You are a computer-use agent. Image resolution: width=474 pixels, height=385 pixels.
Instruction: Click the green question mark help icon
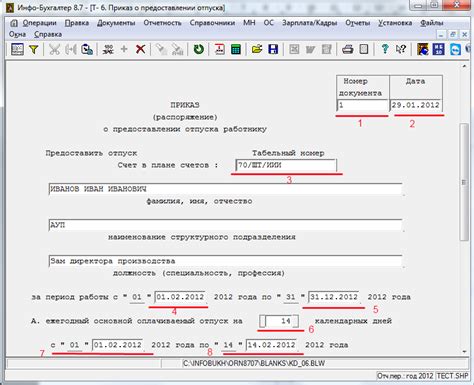pos(385,49)
